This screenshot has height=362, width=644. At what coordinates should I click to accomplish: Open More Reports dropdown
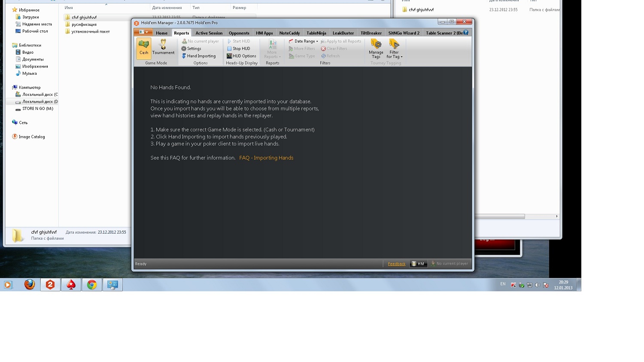coord(272,49)
